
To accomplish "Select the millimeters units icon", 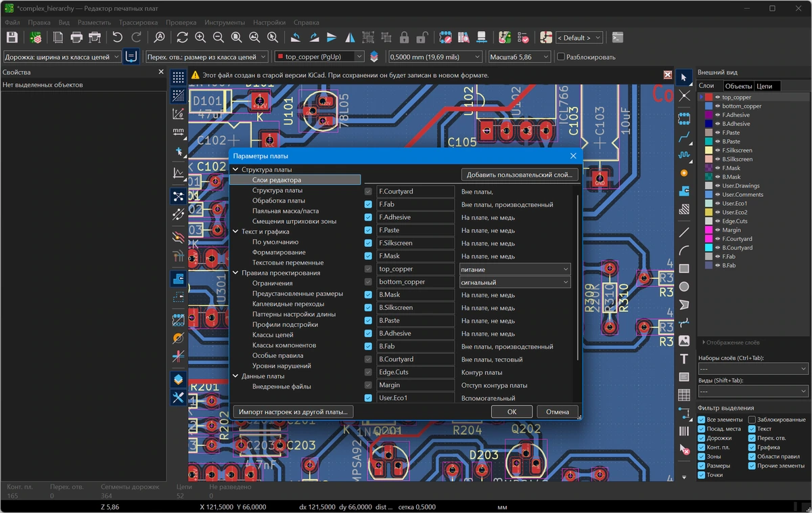I will [x=178, y=131].
